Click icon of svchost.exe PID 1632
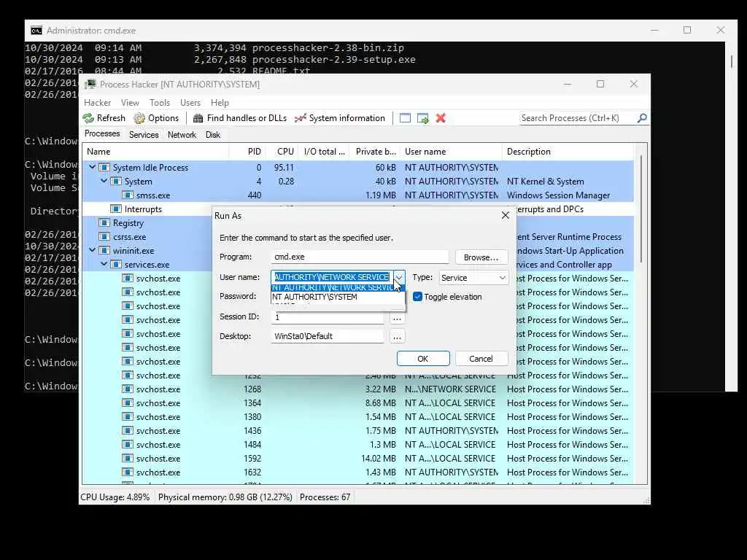 click(127, 472)
